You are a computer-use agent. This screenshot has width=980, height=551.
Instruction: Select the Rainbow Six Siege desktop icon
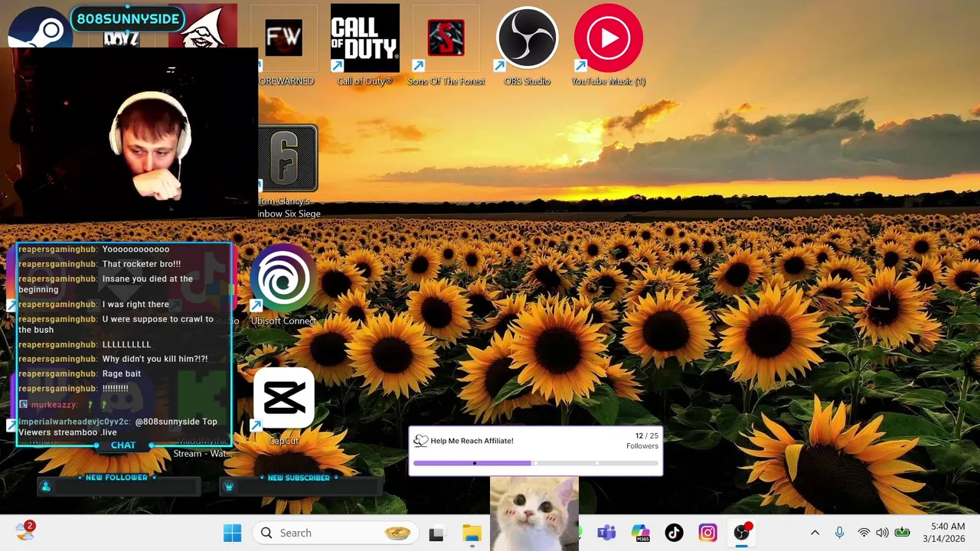pyautogui.click(x=288, y=172)
